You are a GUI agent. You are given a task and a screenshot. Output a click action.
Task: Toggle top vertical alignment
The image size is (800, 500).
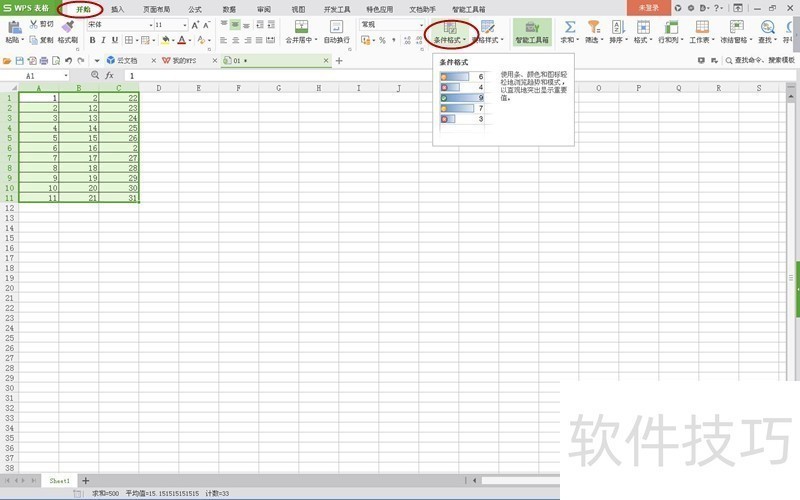click(224, 24)
